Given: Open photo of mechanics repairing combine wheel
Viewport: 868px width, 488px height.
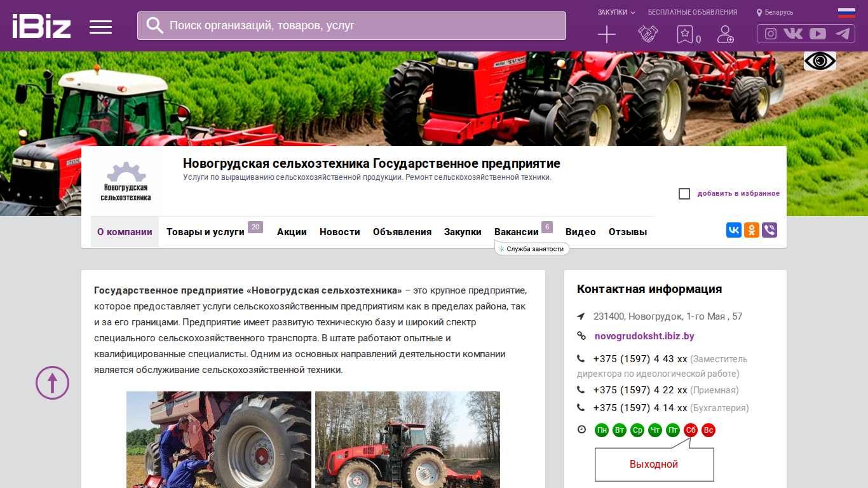Looking at the screenshot, I should click(x=219, y=440).
